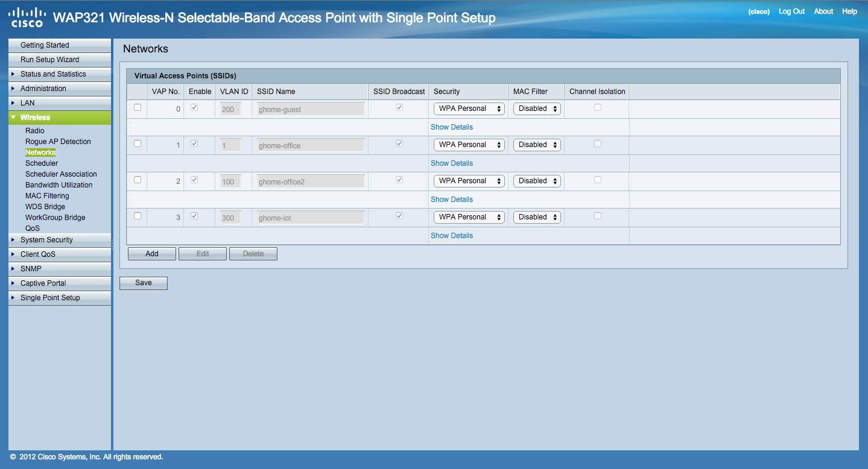Open MAC Filter dropdown for ghome-office

pos(537,145)
